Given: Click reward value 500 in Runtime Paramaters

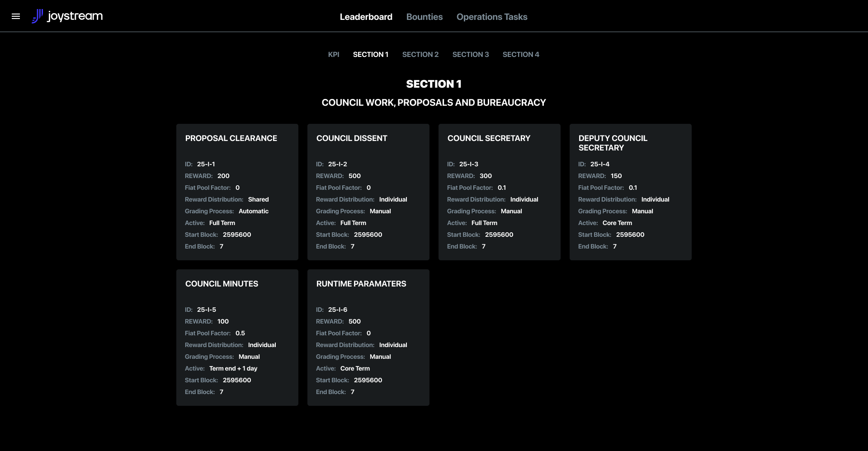Looking at the screenshot, I should pyautogui.click(x=354, y=321).
